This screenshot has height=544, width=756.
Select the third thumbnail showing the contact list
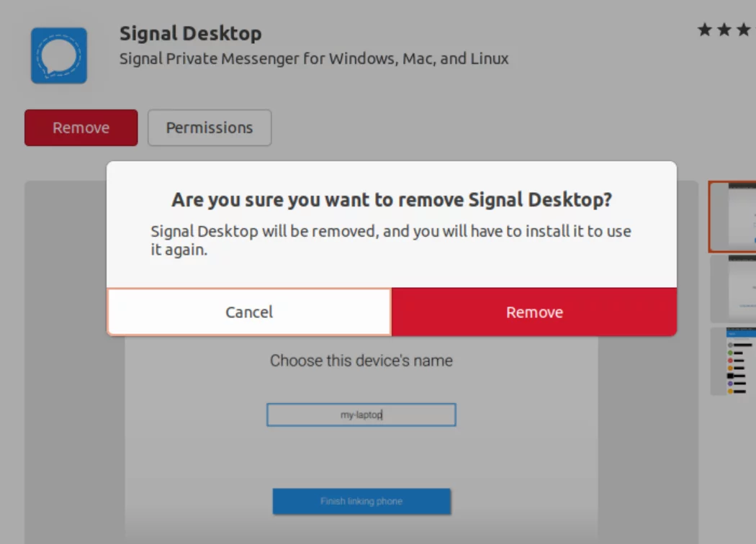(x=734, y=361)
